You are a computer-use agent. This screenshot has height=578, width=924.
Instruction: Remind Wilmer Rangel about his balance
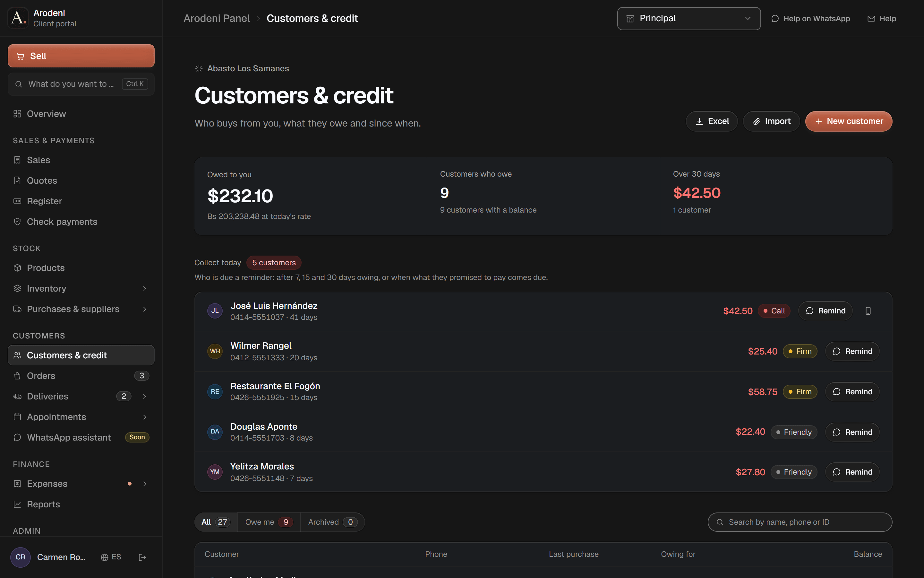852,351
